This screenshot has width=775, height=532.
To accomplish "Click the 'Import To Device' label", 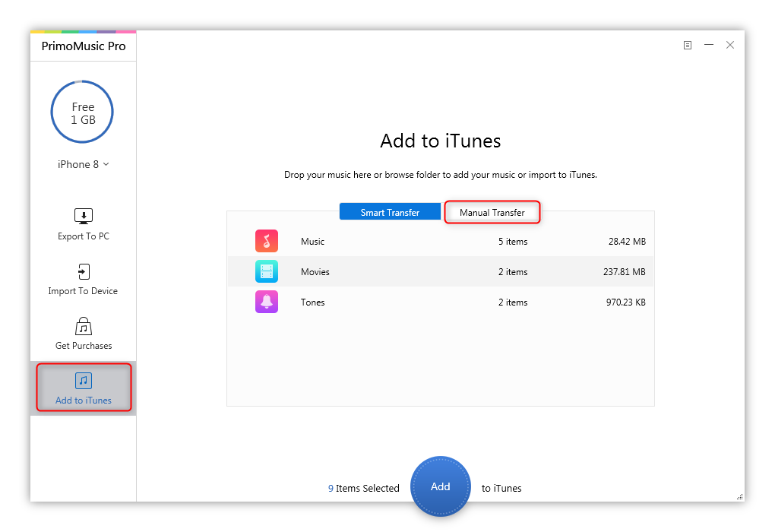I will tap(83, 291).
